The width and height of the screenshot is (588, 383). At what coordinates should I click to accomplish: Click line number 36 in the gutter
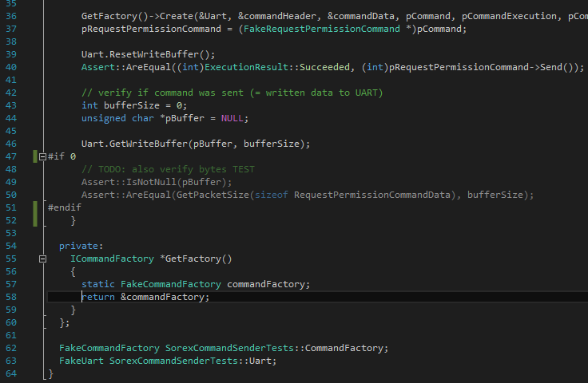click(x=11, y=16)
